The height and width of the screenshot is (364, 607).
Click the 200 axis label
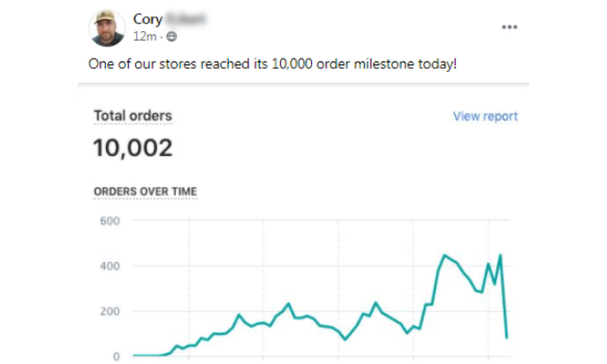pos(109,310)
